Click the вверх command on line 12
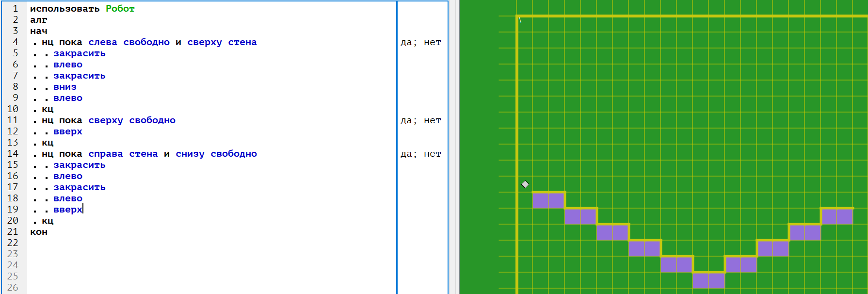Viewport: 868px width, 294px height. click(68, 131)
